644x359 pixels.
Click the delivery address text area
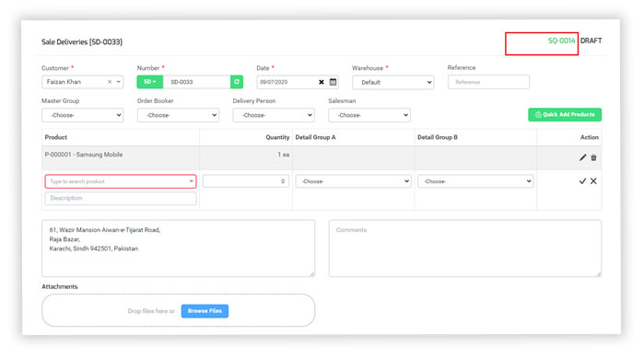click(178, 249)
